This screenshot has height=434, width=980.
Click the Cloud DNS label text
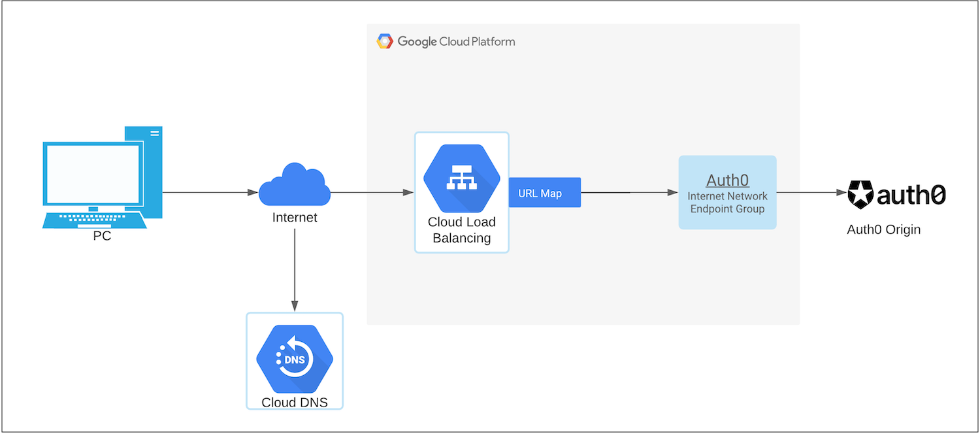point(295,403)
